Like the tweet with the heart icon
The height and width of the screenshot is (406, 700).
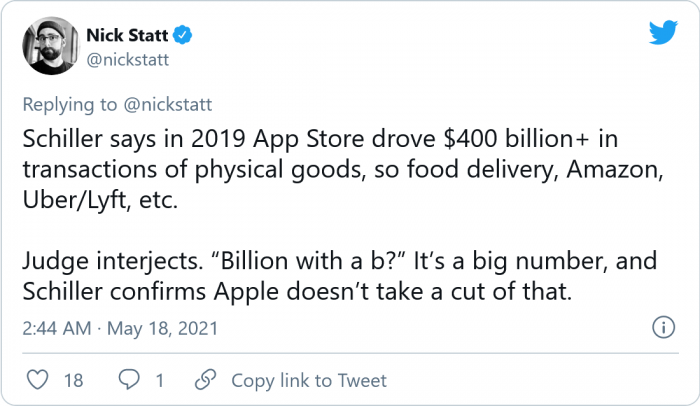[x=37, y=380]
